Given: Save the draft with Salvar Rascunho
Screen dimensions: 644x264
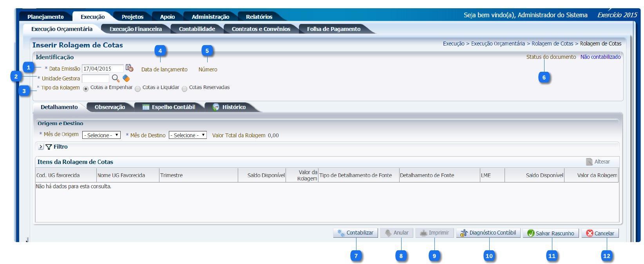Looking at the screenshot, I should [550, 233].
